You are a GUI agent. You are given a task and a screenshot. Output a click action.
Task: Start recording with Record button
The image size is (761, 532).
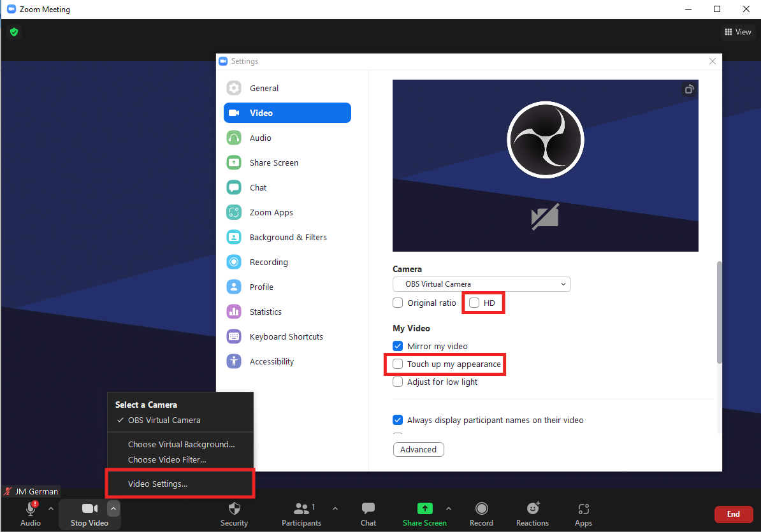[481, 514]
